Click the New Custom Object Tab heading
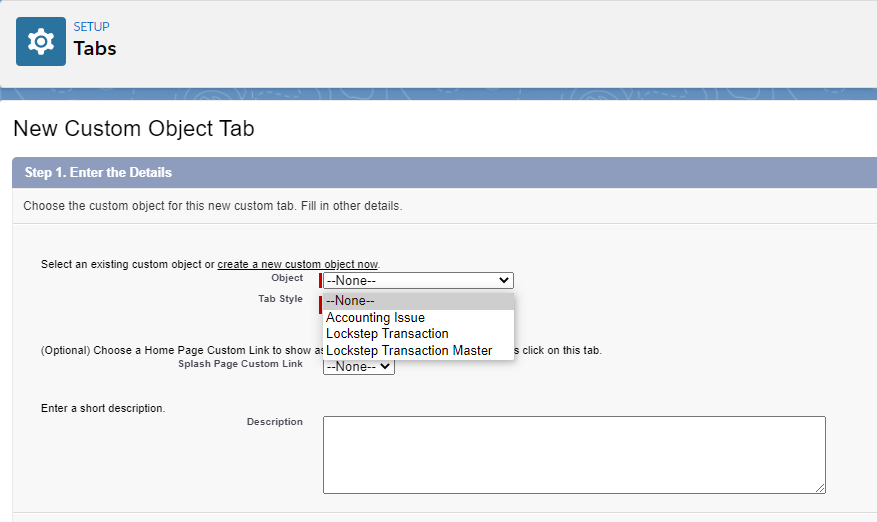The image size is (877, 522). click(x=133, y=128)
